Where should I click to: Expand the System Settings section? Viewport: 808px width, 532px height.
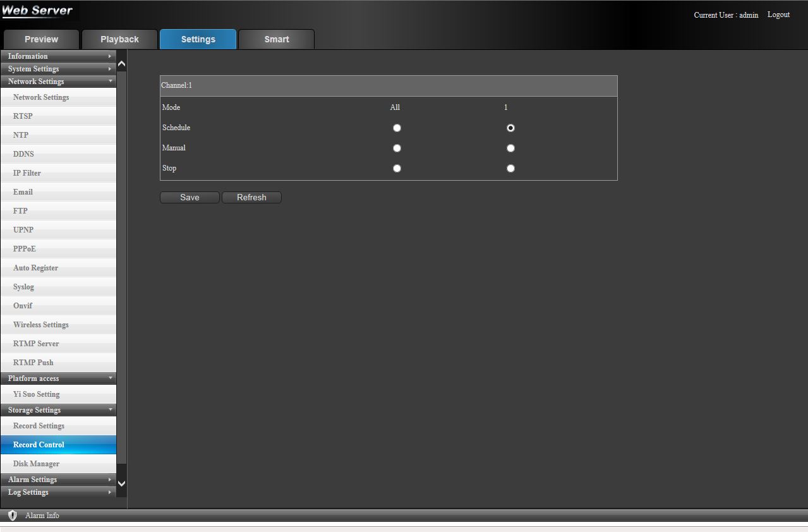click(58, 69)
